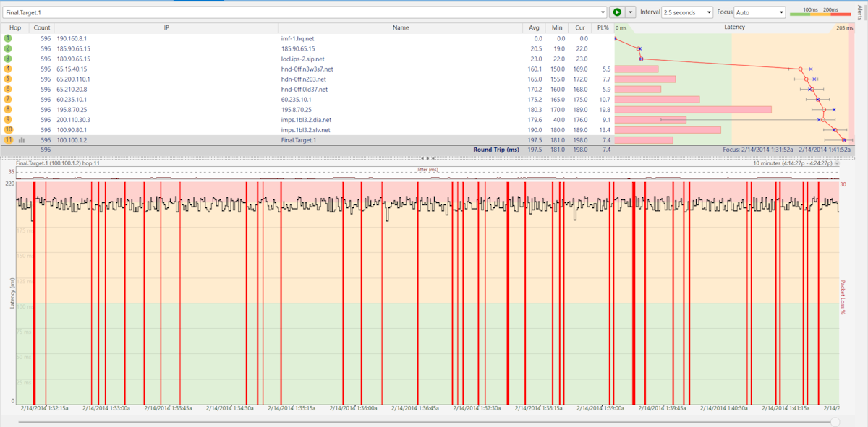Viewport: 868px width, 427px height.
Task: Open the arrow menu beside the play button
Action: [630, 12]
